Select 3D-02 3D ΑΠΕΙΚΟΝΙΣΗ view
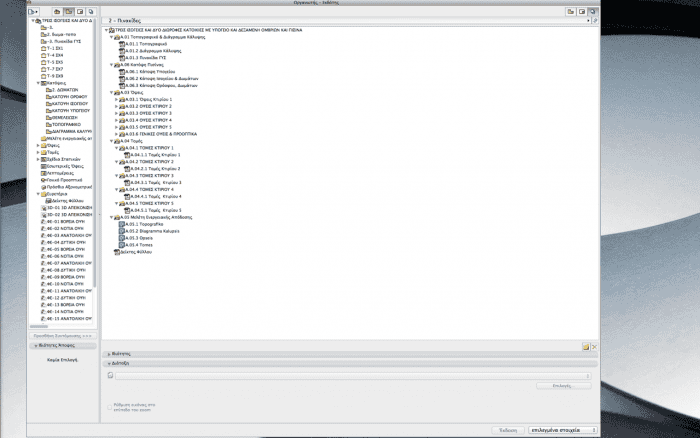The height and width of the screenshot is (438, 700). tap(67, 215)
